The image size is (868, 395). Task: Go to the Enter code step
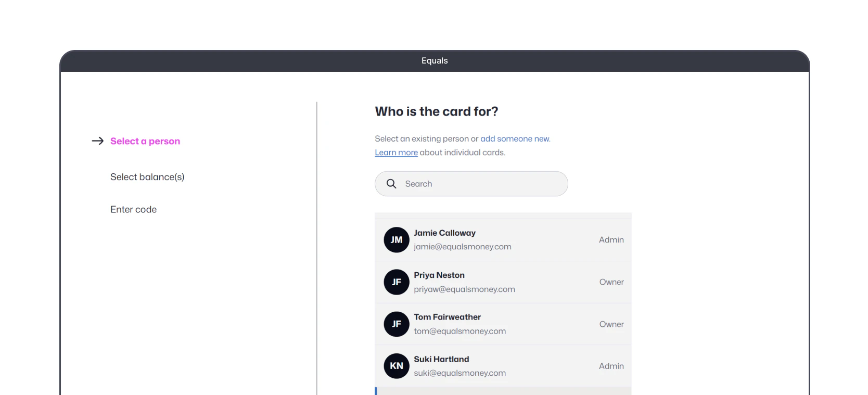point(133,209)
